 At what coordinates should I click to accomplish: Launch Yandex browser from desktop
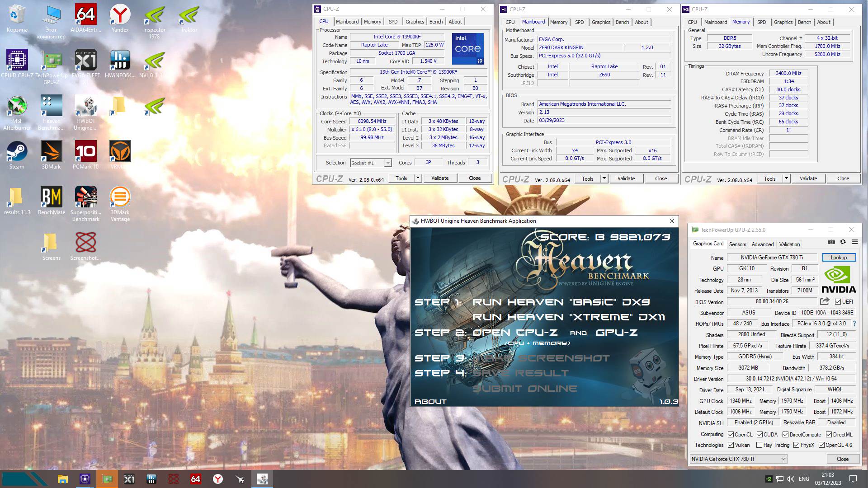click(120, 19)
